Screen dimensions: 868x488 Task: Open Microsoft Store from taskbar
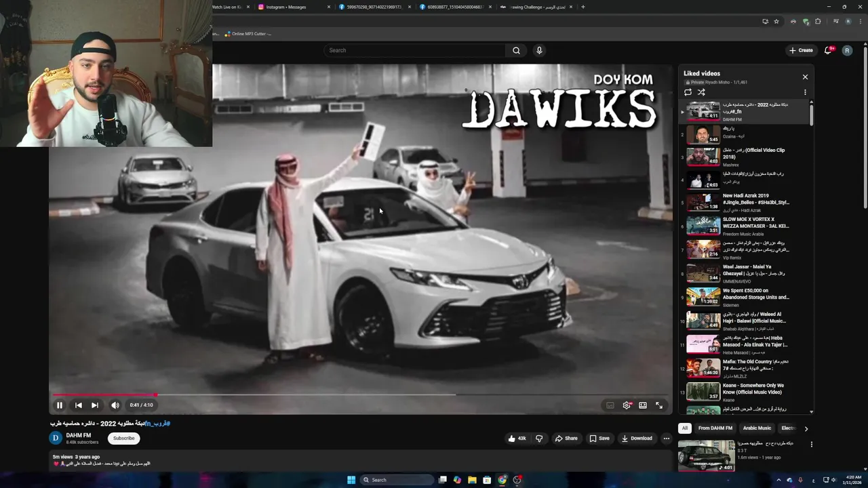487,480
